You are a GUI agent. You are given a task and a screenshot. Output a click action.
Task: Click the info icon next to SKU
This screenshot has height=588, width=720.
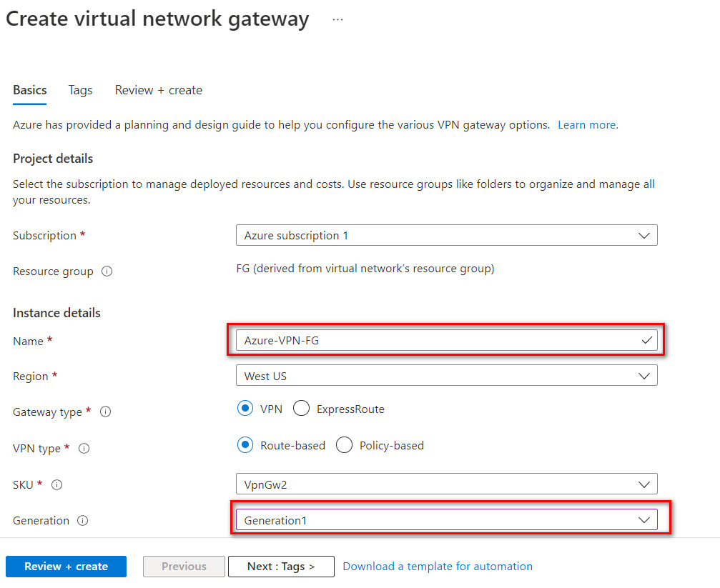56,485
